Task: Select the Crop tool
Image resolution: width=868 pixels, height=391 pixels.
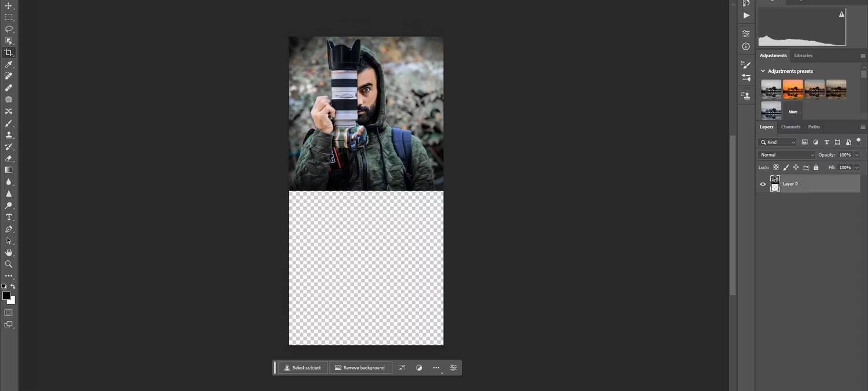Action: click(x=9, y=52)
